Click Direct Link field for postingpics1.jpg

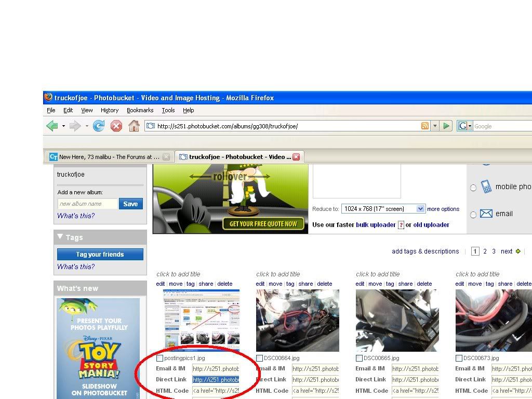click(216, 380)
